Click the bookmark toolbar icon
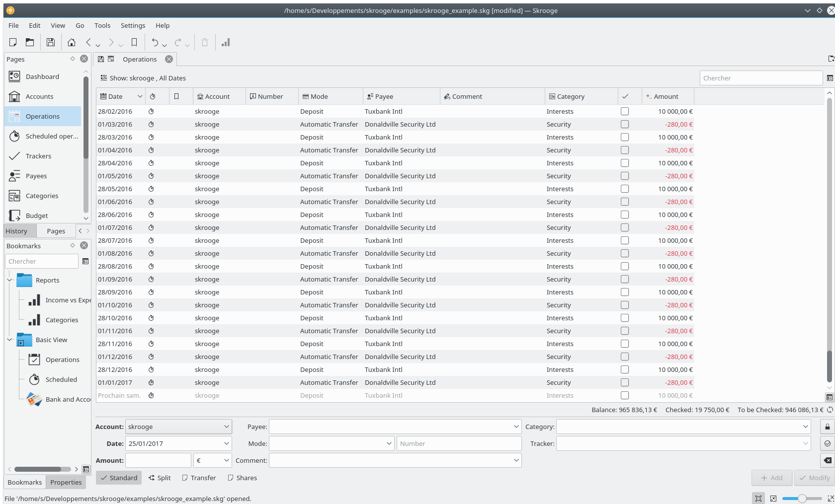Image resolution: width=835 pixels, height=504 pixels. click(134, 43)
